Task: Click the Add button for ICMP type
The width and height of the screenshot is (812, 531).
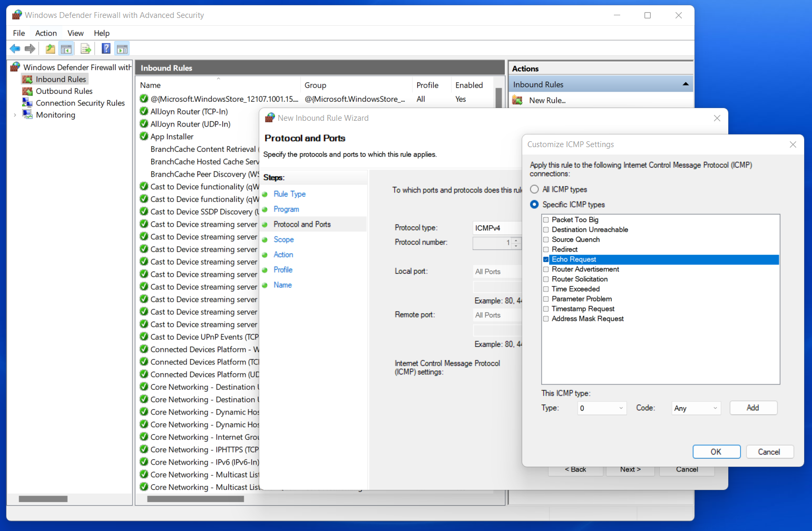Action: 753,408
